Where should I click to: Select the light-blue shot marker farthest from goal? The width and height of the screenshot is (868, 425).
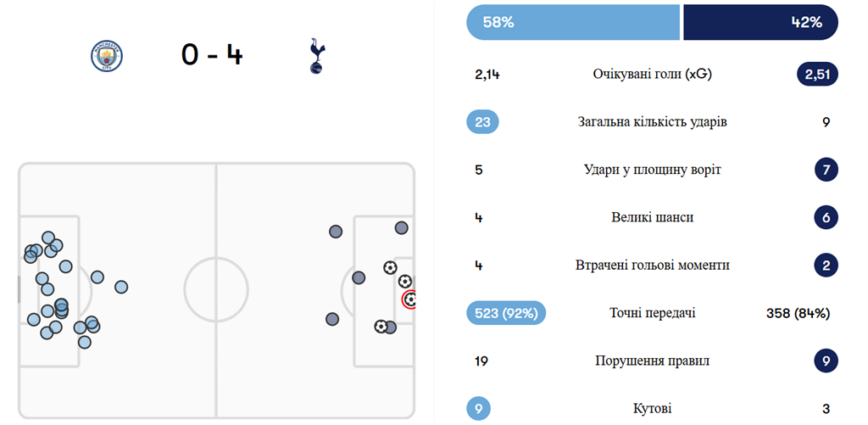click(x=121, y=287)
